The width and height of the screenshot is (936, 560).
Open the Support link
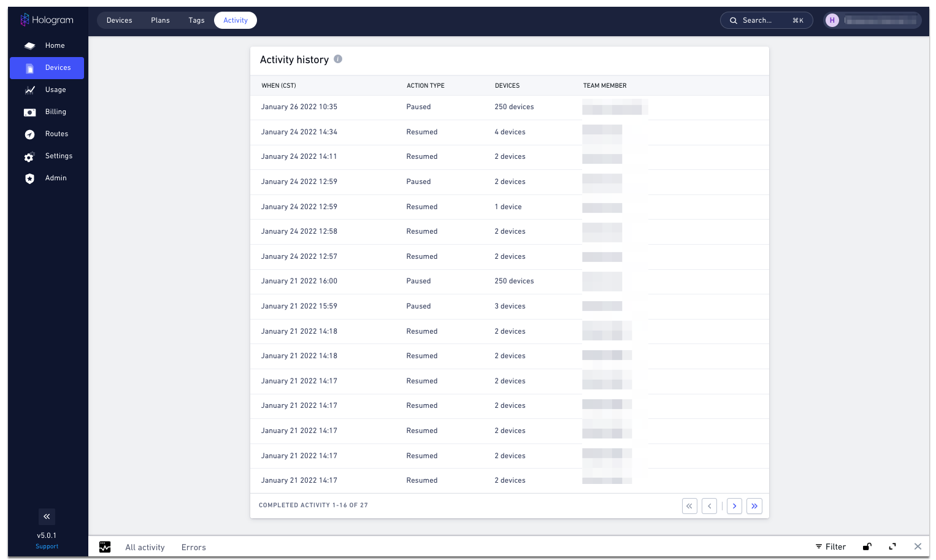click(47, 547)
